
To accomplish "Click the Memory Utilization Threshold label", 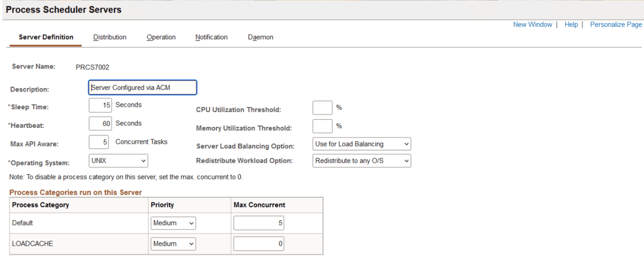I will point(244,128).
